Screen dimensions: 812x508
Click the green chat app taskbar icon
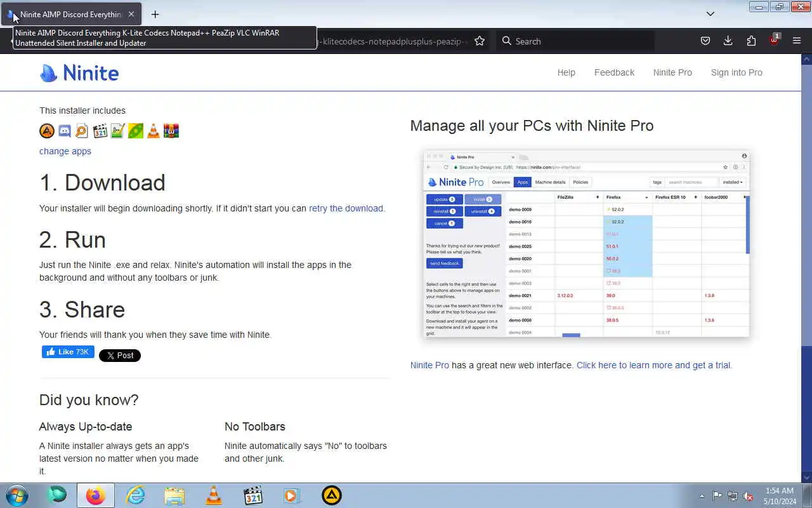tap(57, 495)
